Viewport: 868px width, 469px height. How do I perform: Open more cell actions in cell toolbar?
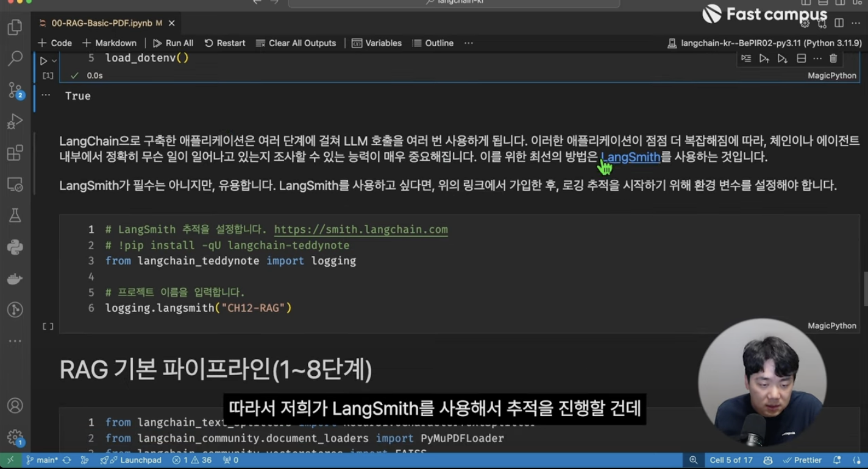coord(817,58)
